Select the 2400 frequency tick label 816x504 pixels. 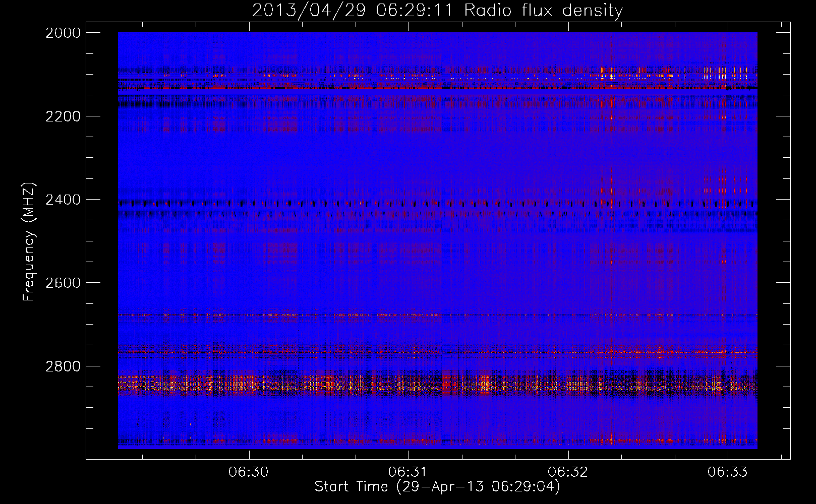click(x=63, y=200)
